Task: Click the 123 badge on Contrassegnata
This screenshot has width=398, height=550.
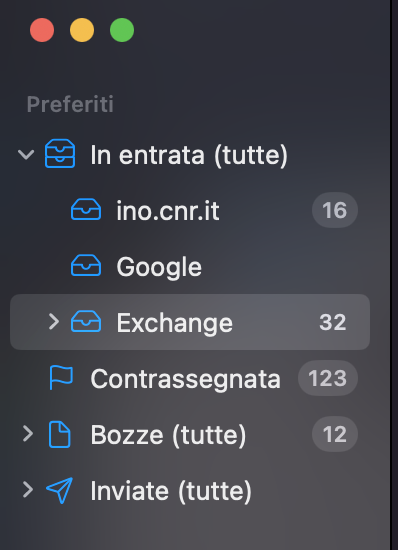Action: click(328, 378)
